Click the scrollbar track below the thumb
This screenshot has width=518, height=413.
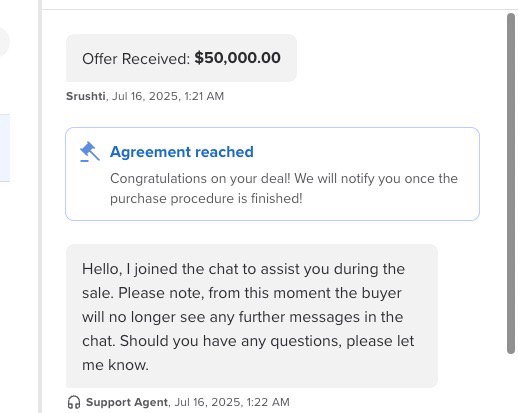coord(511,383)
